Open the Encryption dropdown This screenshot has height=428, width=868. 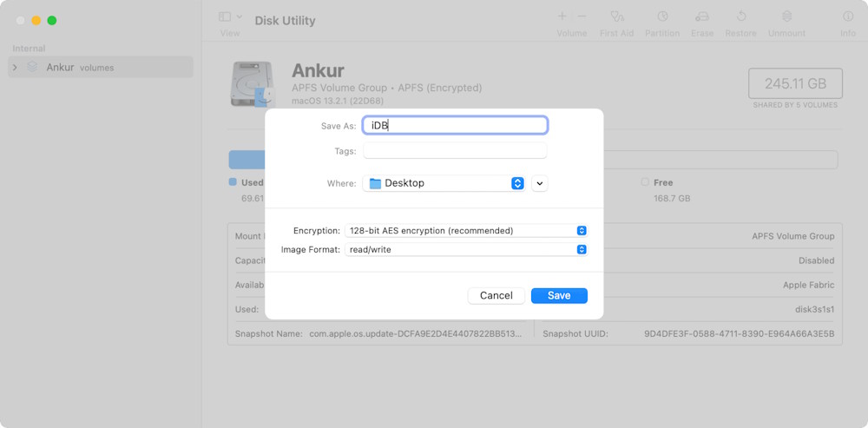(x=466, y=231)
